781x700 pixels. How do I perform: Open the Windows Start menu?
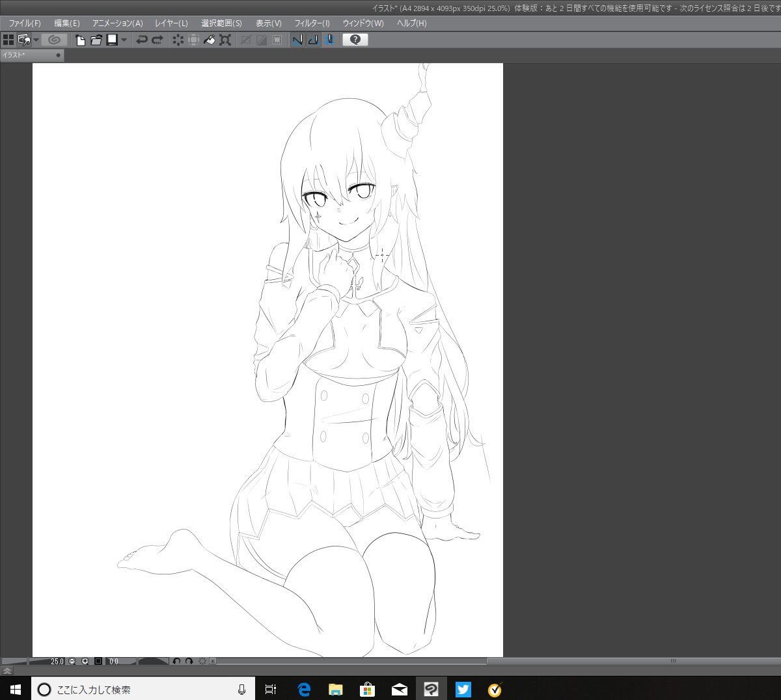point(16,689)
